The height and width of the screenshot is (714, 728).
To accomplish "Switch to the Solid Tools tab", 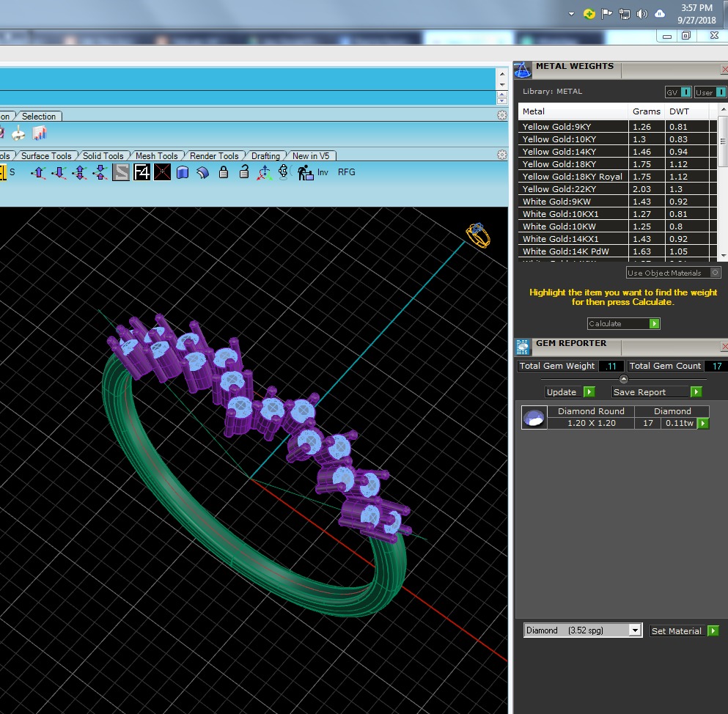I will click(103, 156).
